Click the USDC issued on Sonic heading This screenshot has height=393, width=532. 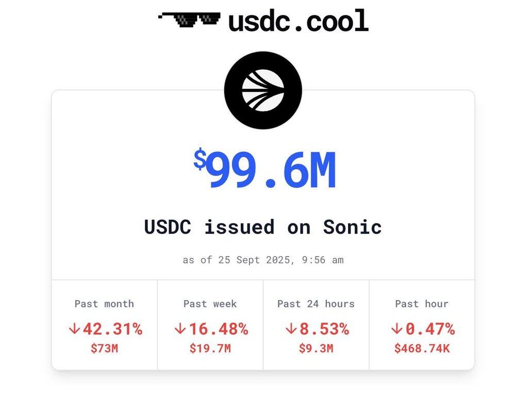coord(263,227)
